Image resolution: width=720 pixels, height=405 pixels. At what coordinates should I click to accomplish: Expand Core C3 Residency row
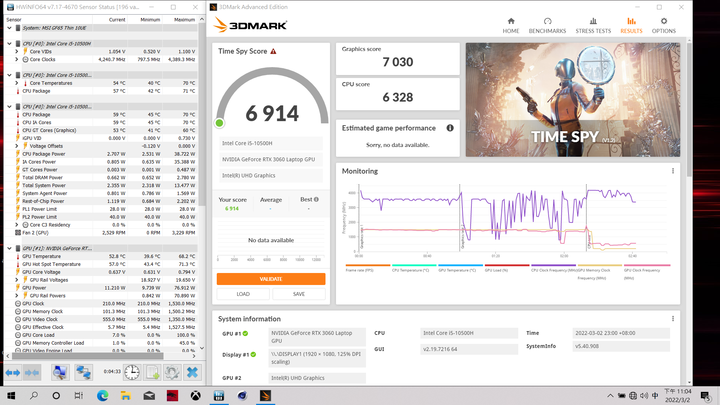(17, 225)
